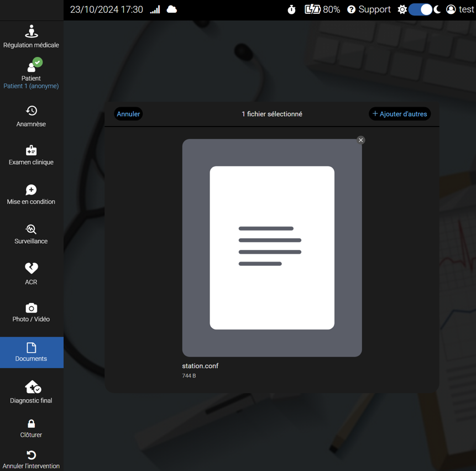Click the network signal strength icon
This screenshot has width=476, height=471.
pos(155,10)
